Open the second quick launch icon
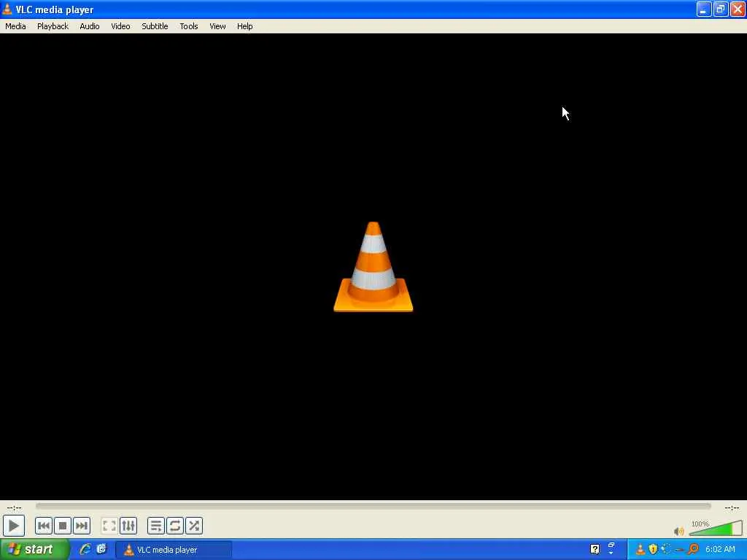Image resolution: width=747 pixels, height=560 pixels. [101, 549]
